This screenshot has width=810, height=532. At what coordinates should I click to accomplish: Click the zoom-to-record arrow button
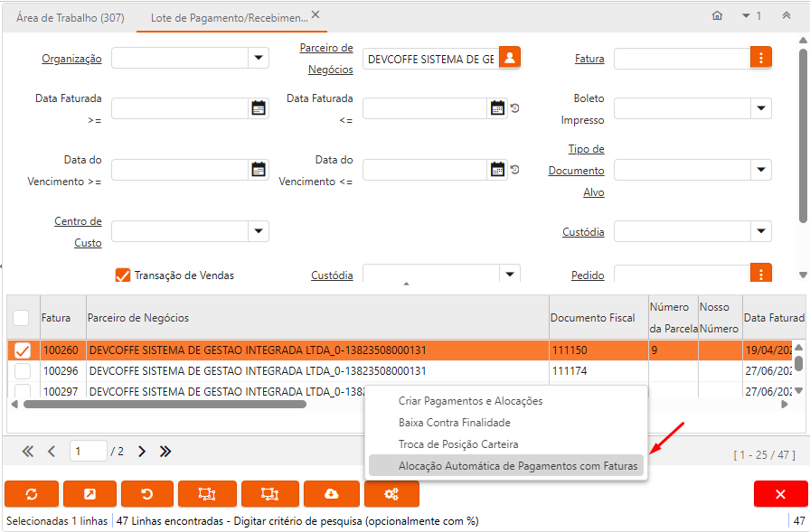click(89, 494)
